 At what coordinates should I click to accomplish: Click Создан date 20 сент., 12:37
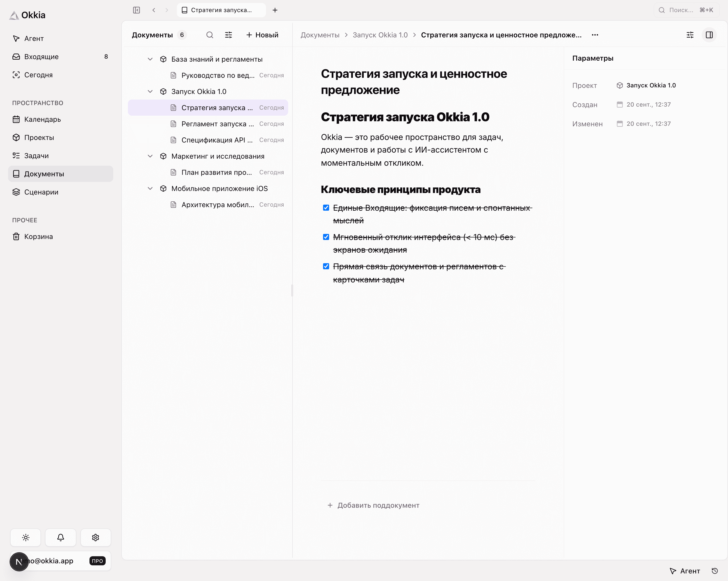pos(644,105)
